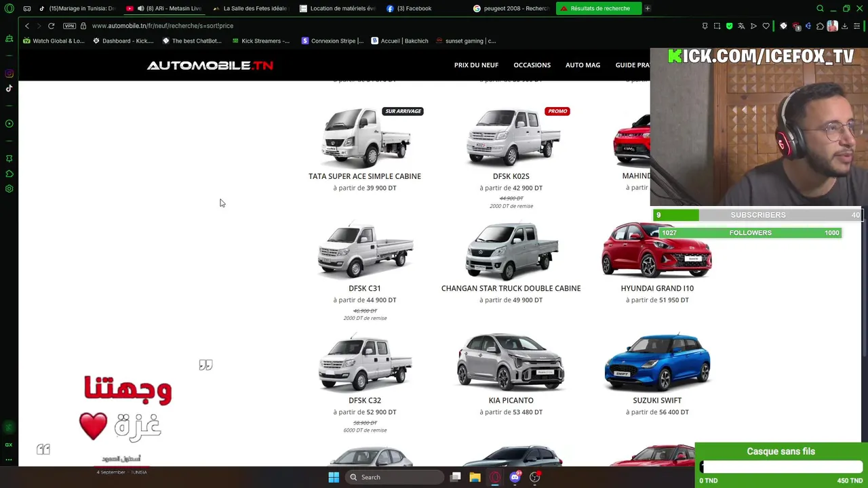Viewport: 868px width, 488px height.
Task: Click Changan Star Truck Double Cabine title
Action: click(x=511, y=288)
